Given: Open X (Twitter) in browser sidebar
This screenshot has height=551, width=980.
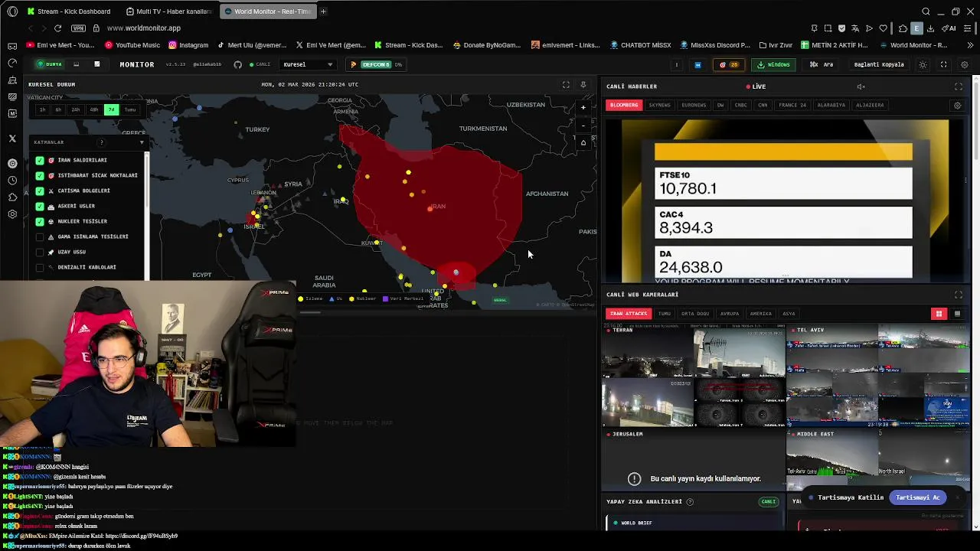Looking at the screenshot, I should point(12,139).
